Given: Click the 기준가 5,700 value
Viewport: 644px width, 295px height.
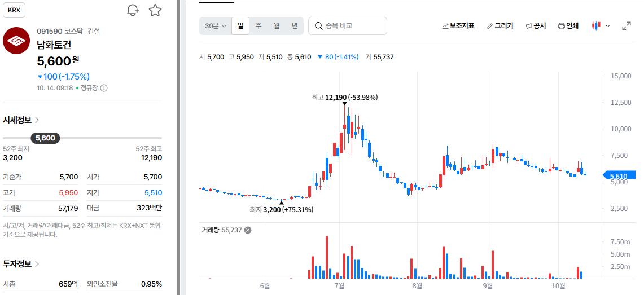Looking at the screenshot, I should [69, 177].
